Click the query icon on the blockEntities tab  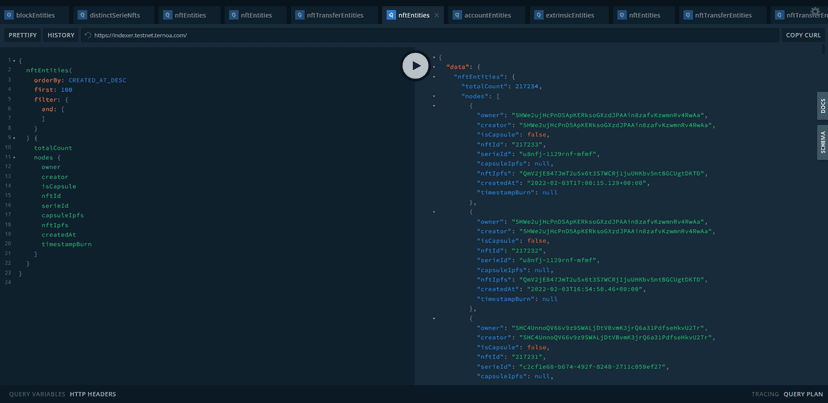click(9, 15)
